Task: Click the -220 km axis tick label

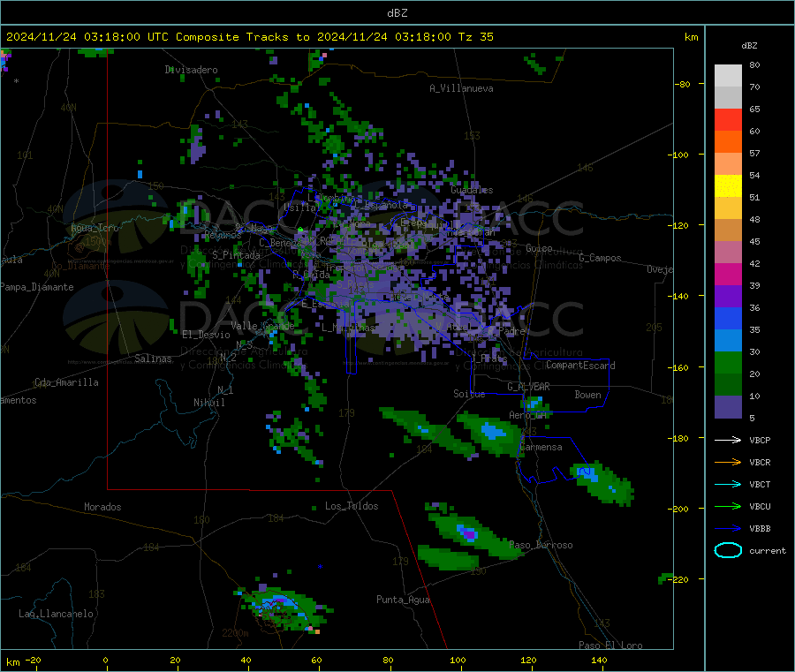Action: point(678,580)
